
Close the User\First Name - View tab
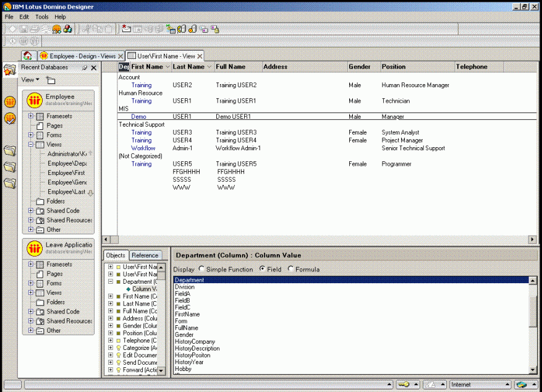coord(200,56)
